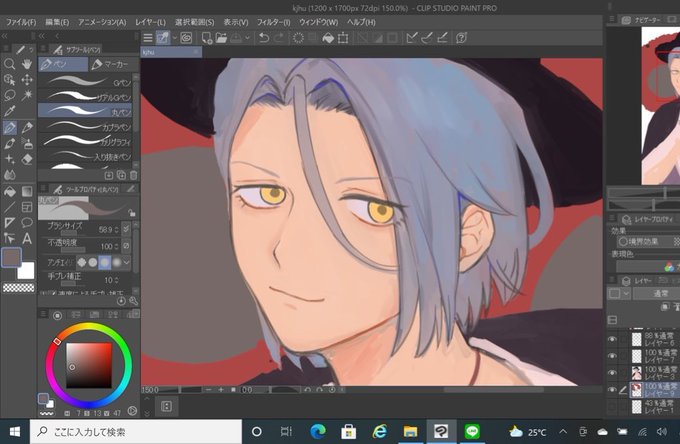
Task: Open the sub tool palette menu
Action: [x=43, y=49]
